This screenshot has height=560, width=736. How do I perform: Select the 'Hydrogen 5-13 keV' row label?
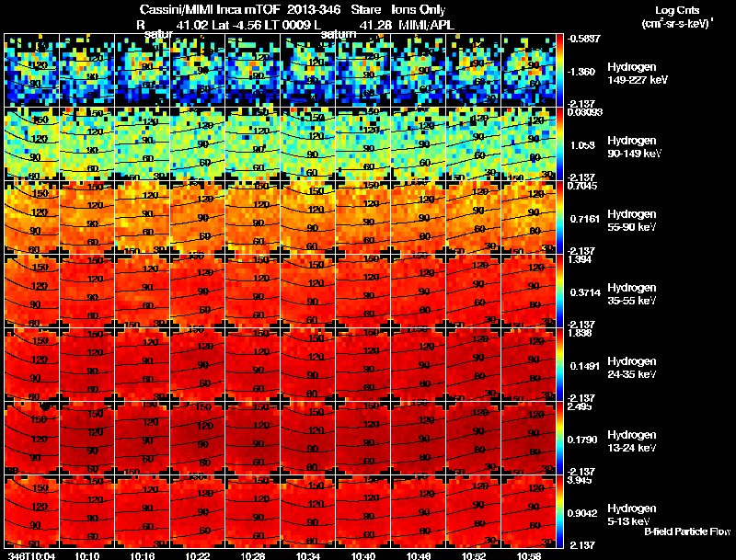[x=632, y=515]
